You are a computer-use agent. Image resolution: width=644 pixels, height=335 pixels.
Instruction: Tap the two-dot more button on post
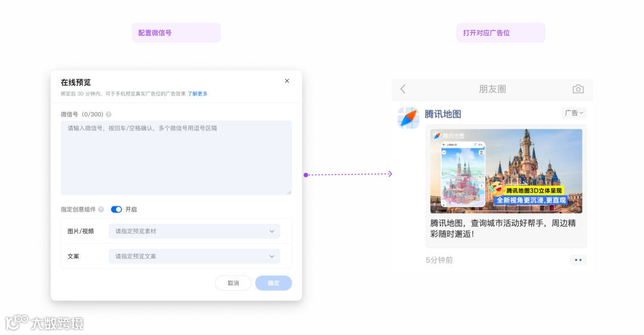click(578, 260)
